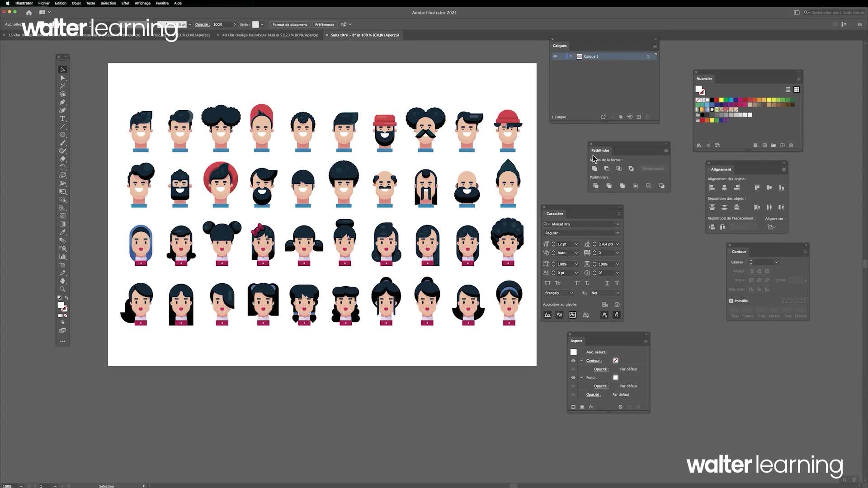Image resolution: width=868 pixels, height=488 pixels.
Task: Click the Fond white swatch in Aspect
Action: click(x=615, y=378)
